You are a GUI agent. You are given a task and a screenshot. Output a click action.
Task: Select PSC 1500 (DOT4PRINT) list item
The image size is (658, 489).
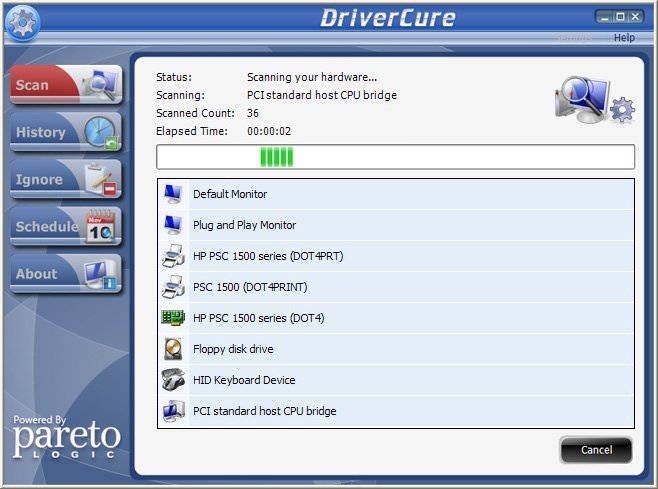(250, 287)
